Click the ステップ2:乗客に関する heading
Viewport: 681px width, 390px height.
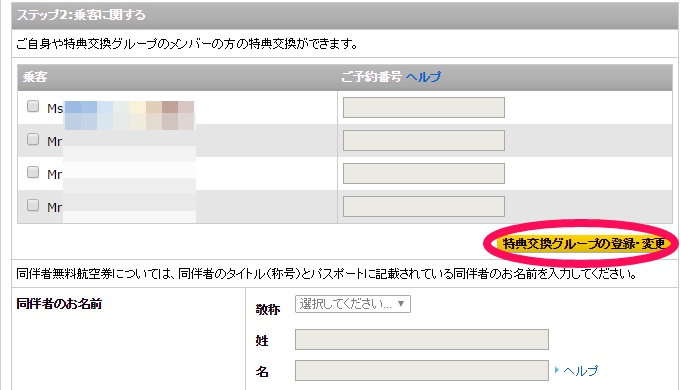coord(81,15)
